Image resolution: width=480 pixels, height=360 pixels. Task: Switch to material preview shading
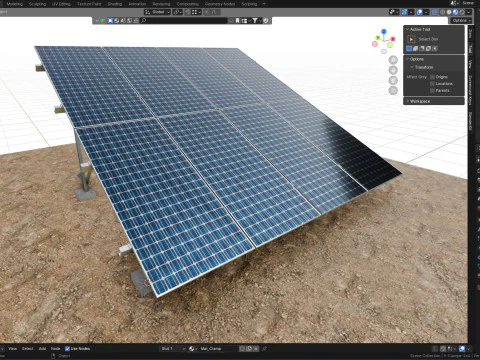point(455,12)
